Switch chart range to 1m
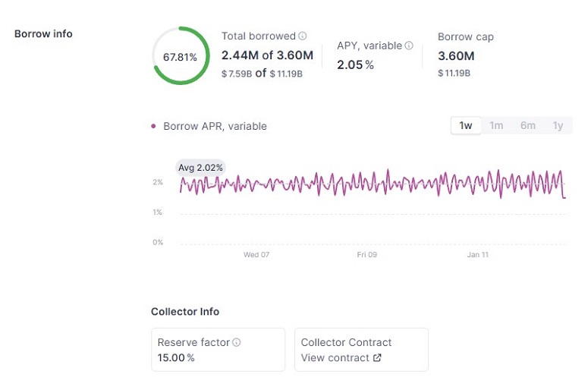This screenshot has width=588, height=387. click(496, 126)
